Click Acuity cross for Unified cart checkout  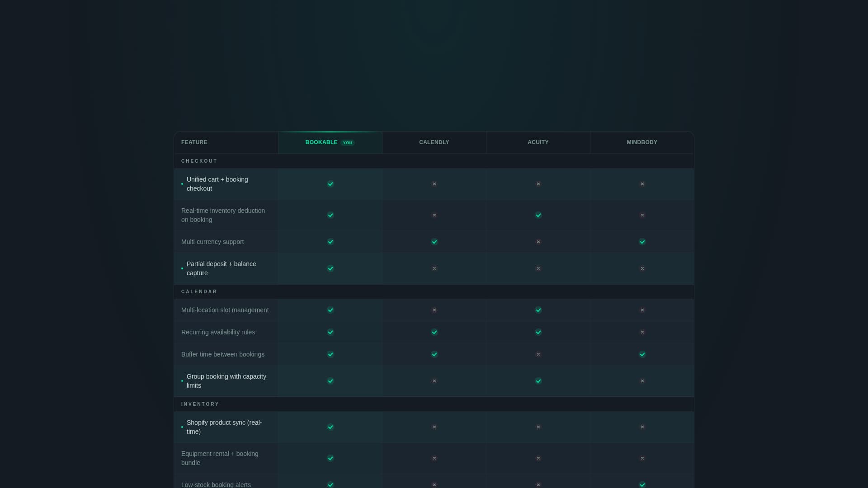pos(538,184)
